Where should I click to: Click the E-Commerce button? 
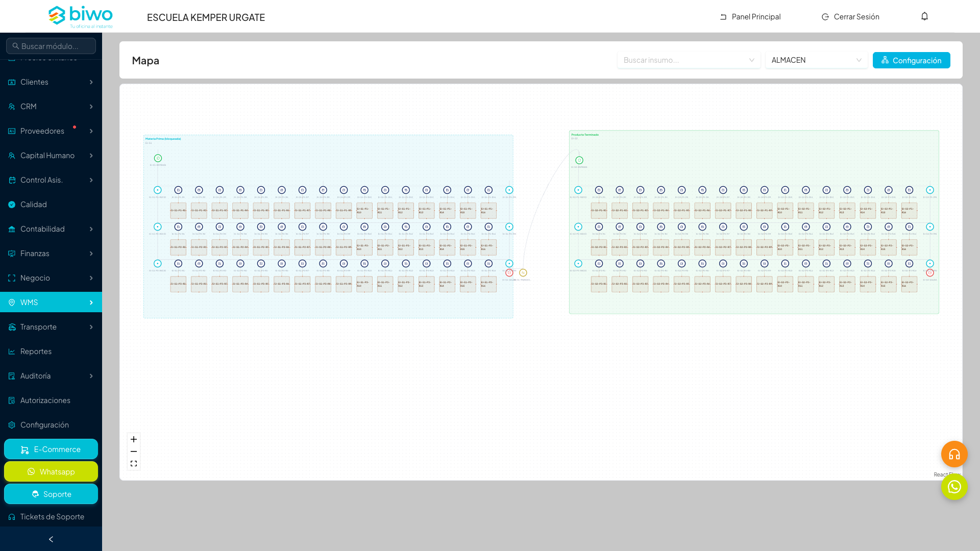[51, 449]
